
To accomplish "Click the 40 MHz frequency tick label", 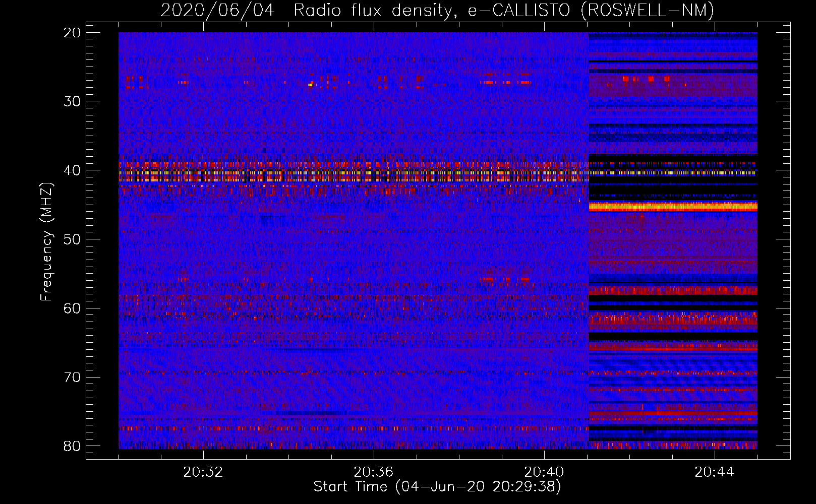I will click(72, 170).
